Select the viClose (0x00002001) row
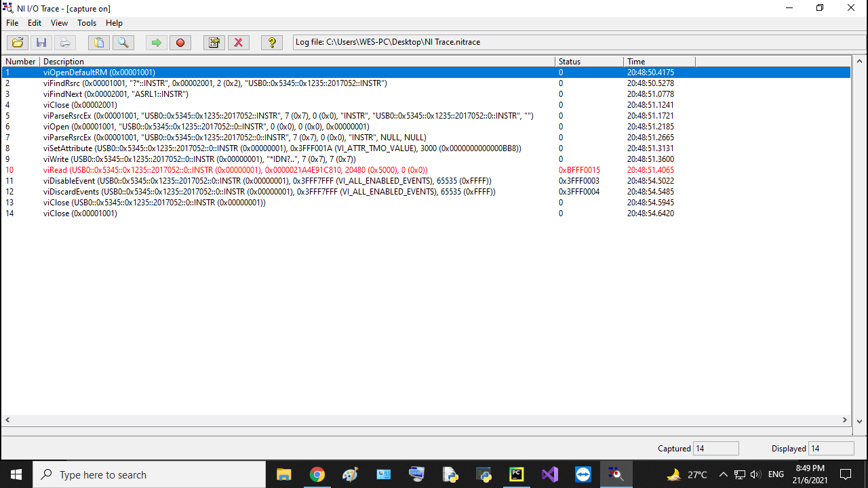The height and width of the screenshot is (488, 868). [x=426, y=105]
